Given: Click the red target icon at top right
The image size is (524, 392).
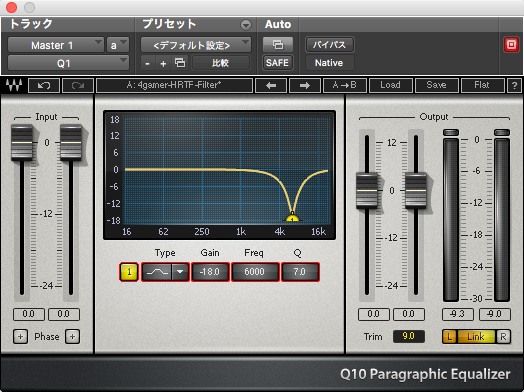Looking at the screenshot, I should [x=511, y=44].
